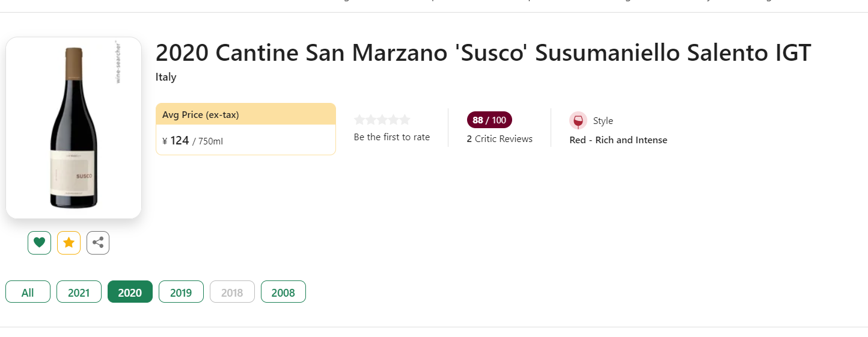Select the All vintages tab
868x337 pixels.
coord(28,292)
